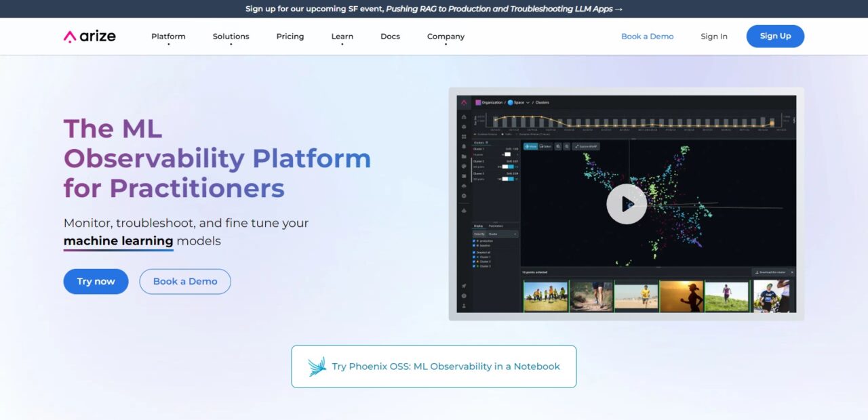Click trail running legs thumbnail
Image resolution: width=868 pixels, height=420 pixels.
tap(591, 296)
